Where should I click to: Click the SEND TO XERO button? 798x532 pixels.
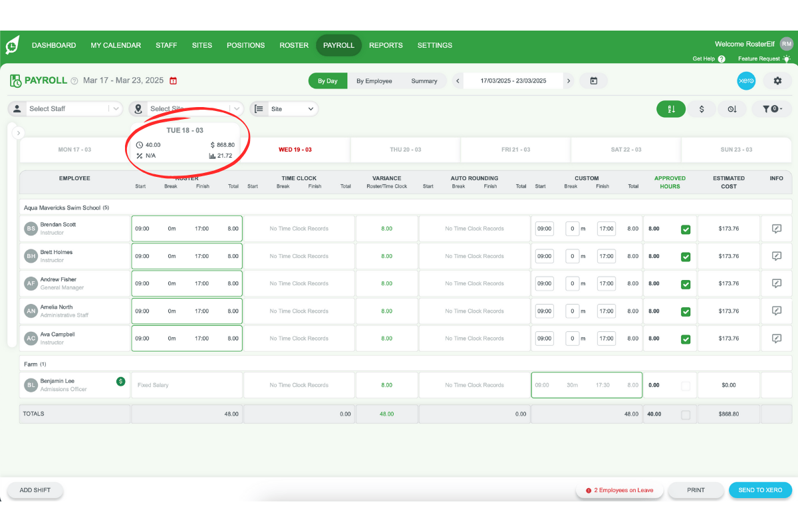pyautogui.click(x=760, y=490)
